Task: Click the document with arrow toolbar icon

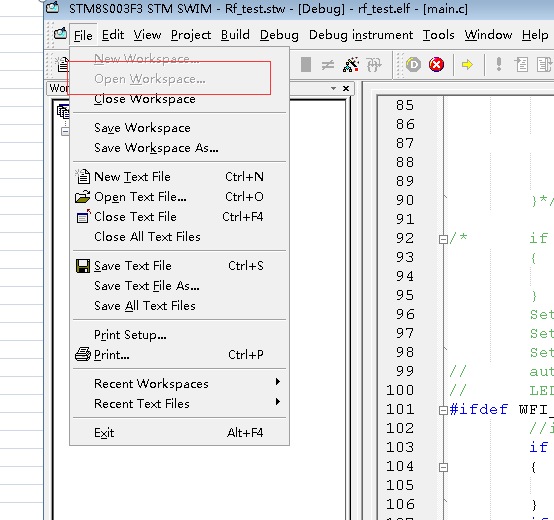Action: click(x=521, y=65)
